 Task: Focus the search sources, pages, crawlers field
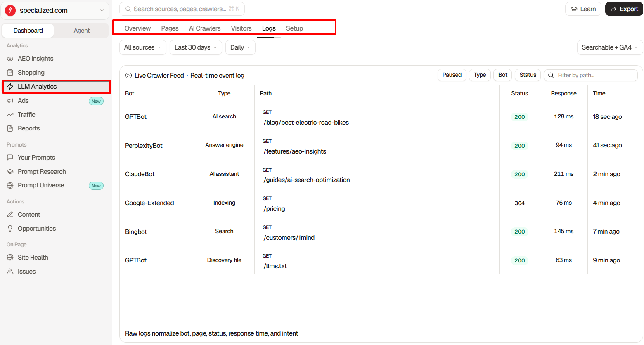click(x=182, y=9)
